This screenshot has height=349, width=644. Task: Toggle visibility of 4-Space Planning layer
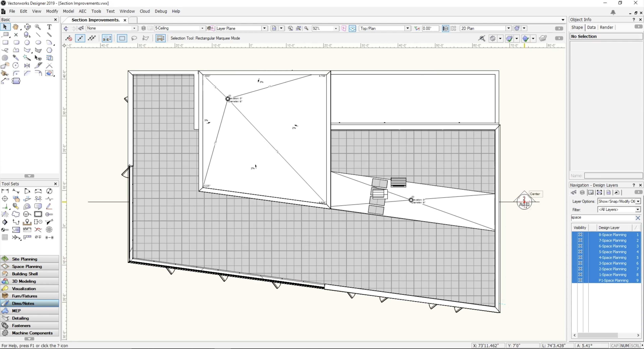tap(580, 258)
